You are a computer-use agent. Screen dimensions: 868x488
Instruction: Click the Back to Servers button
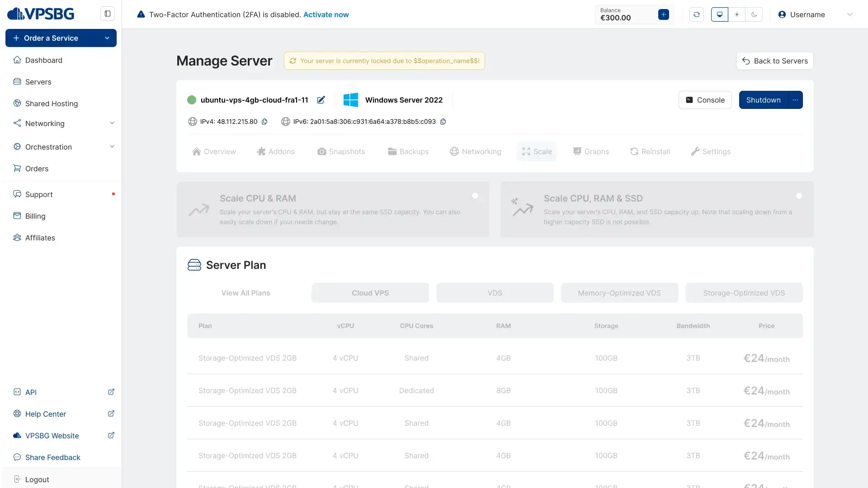click(774, 61)
